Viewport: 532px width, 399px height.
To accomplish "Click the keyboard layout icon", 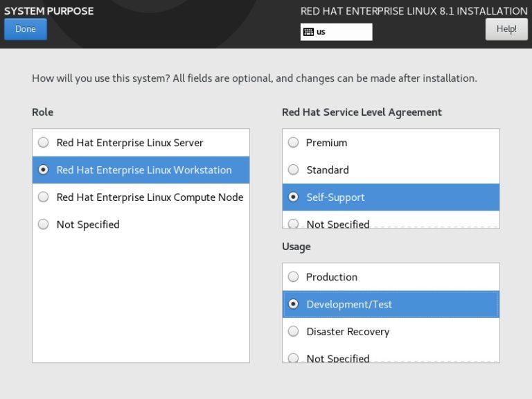I will [x=309, y=32].
